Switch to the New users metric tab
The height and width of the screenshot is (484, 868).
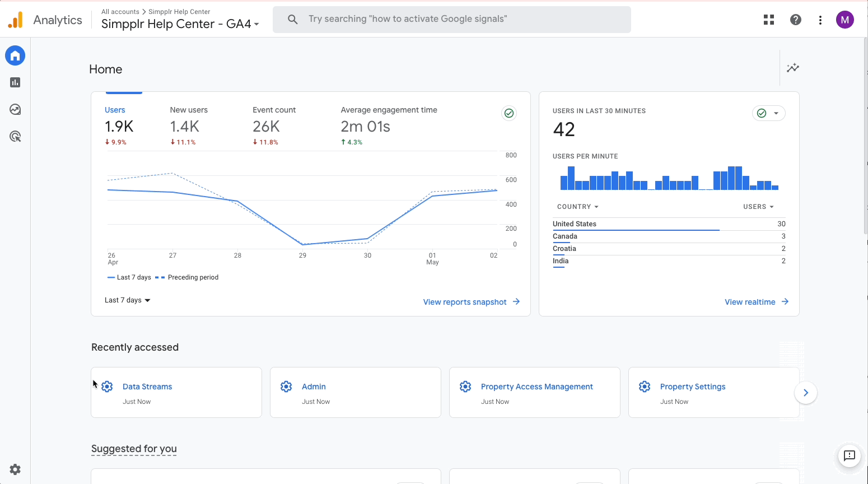(189, 110)
